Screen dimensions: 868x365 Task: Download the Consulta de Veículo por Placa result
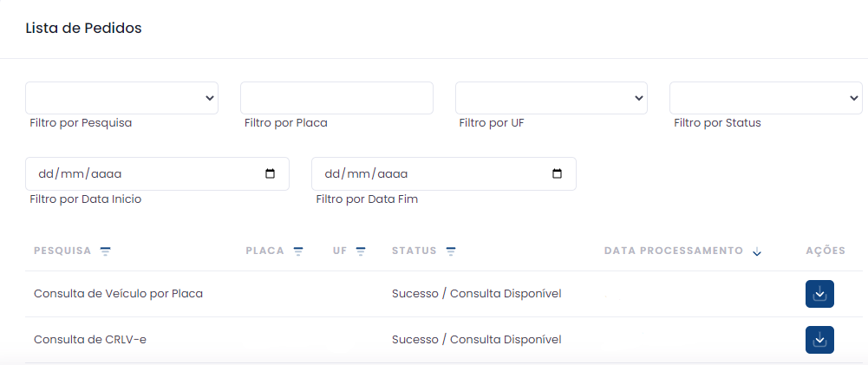(x=819, y=295)
